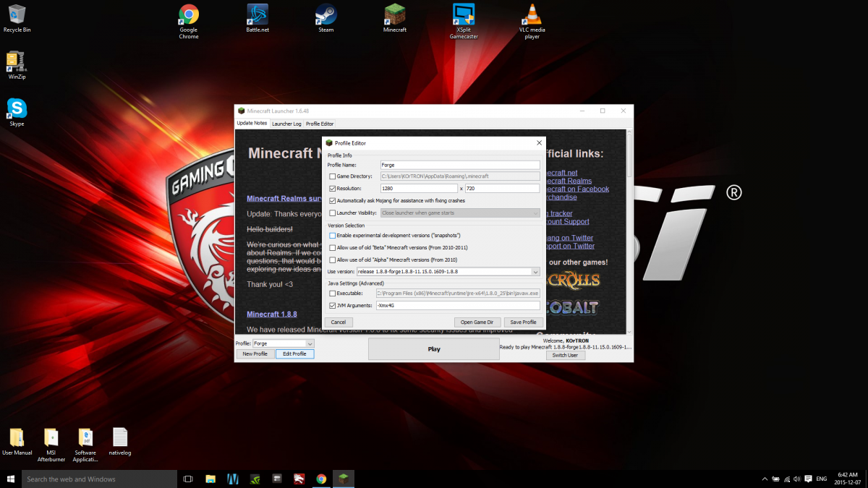
Task: Switch to Minecraft launcher on taskbar
Action: [x=344, y=479]
